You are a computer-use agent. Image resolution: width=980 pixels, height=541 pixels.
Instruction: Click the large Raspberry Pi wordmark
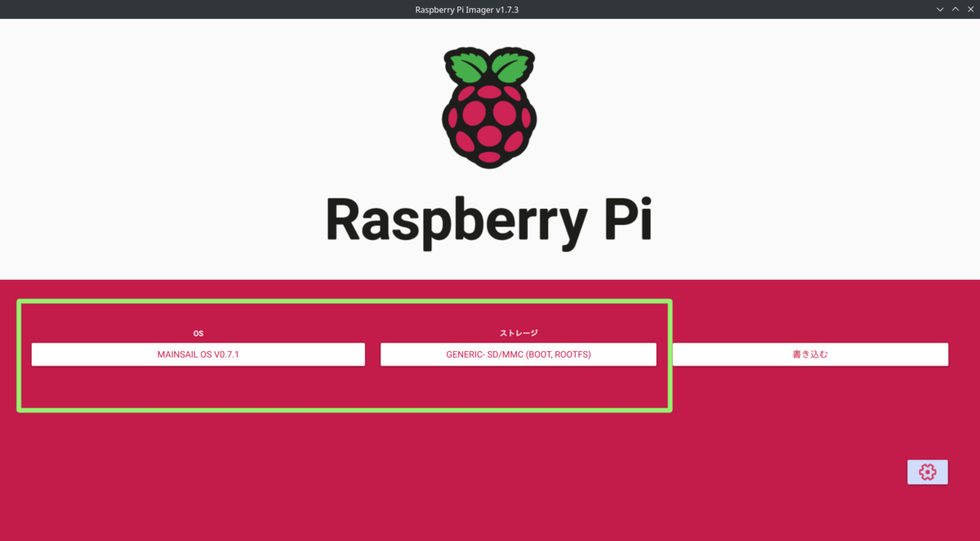pos(488,222)
